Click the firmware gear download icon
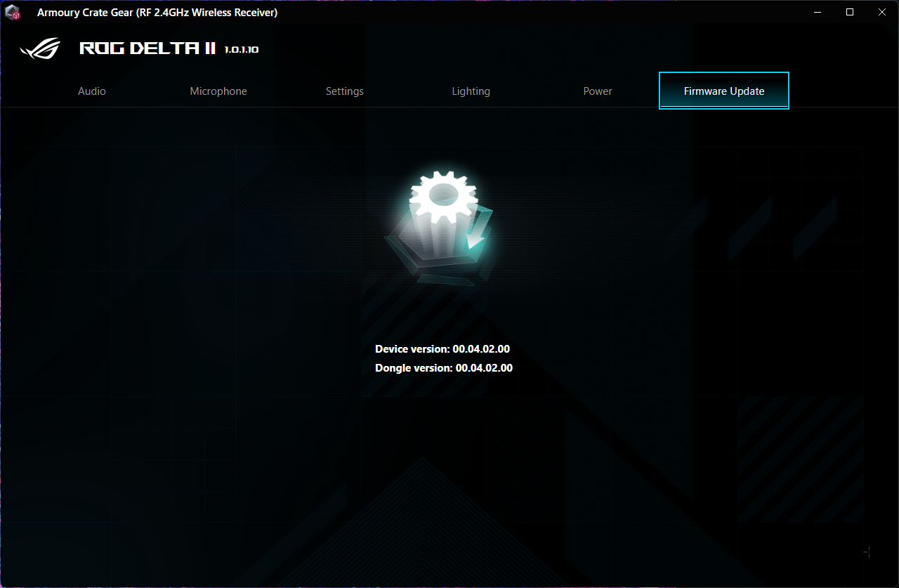899x588 pixels. 440,226
